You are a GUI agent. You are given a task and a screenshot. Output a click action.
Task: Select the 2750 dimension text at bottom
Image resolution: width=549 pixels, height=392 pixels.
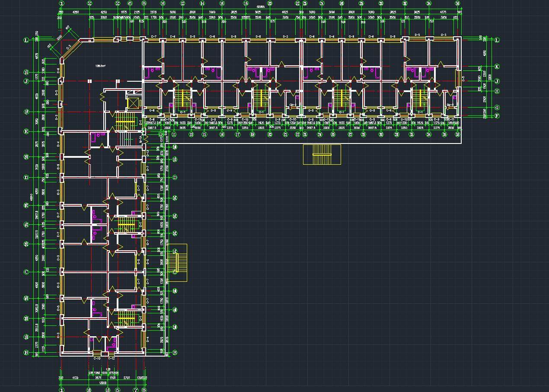click(127, 378)
